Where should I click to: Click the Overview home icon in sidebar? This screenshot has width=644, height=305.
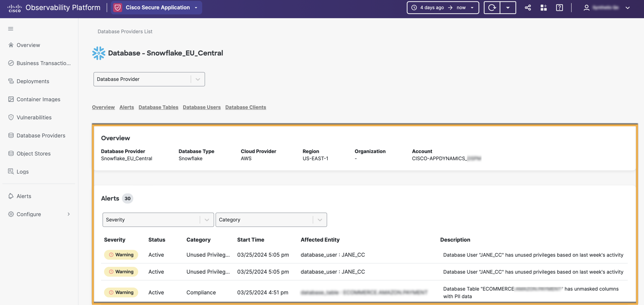(11, 45)
